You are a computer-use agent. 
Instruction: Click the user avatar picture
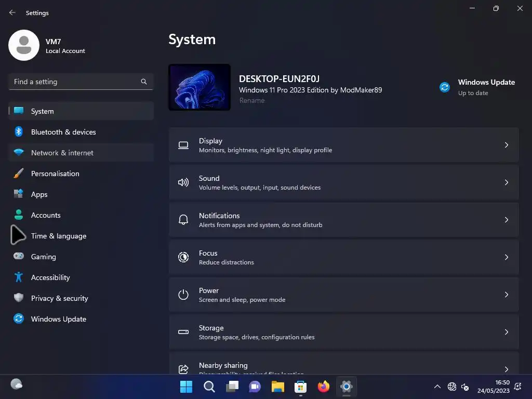[x=24, y=45]
